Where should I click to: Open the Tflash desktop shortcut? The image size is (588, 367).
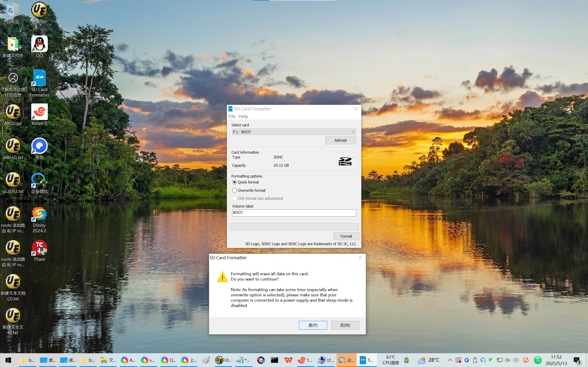[x=39, y=248]
